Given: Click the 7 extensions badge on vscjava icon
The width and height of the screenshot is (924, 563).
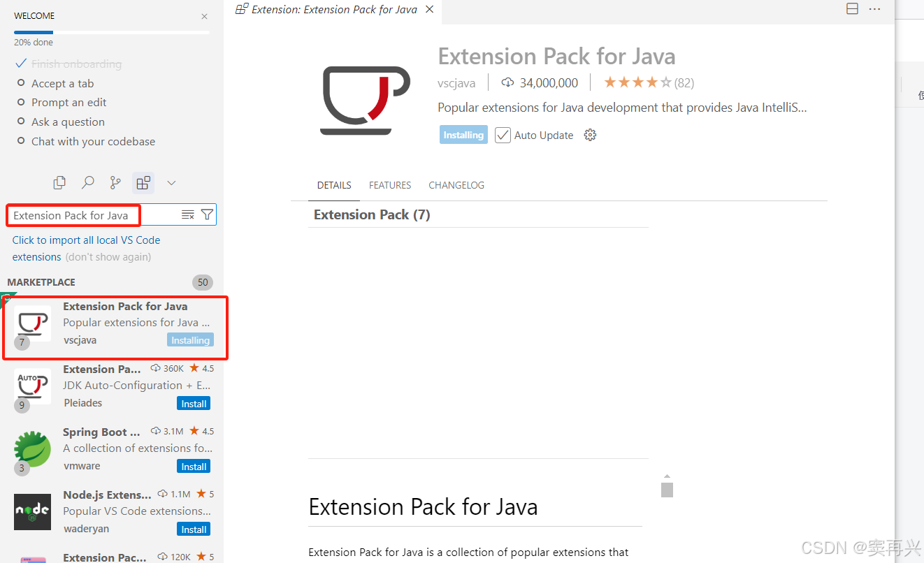Looking at the screenshot, I should coord(22,342).
